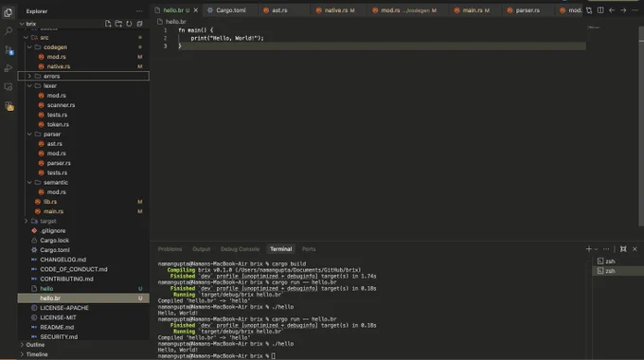This screenshot has width=644, height=360.
Task: Create a new file in brix
Action: point(108,24)
